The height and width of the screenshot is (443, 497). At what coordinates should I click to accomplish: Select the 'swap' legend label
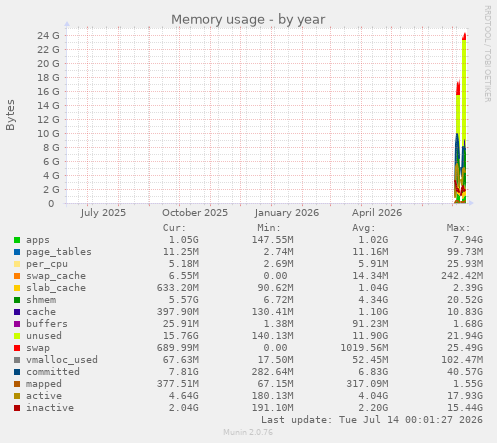[38, 348]
